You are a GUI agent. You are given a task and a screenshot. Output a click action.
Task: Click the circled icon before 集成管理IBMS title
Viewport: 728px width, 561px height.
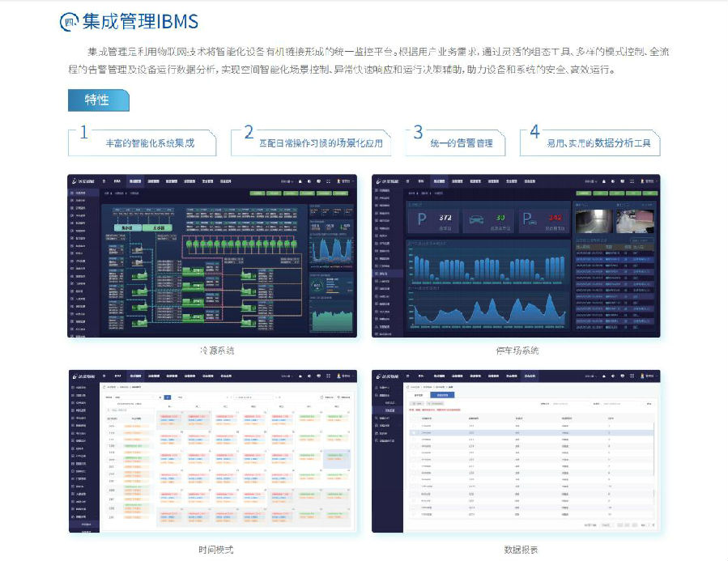[70, 22]
